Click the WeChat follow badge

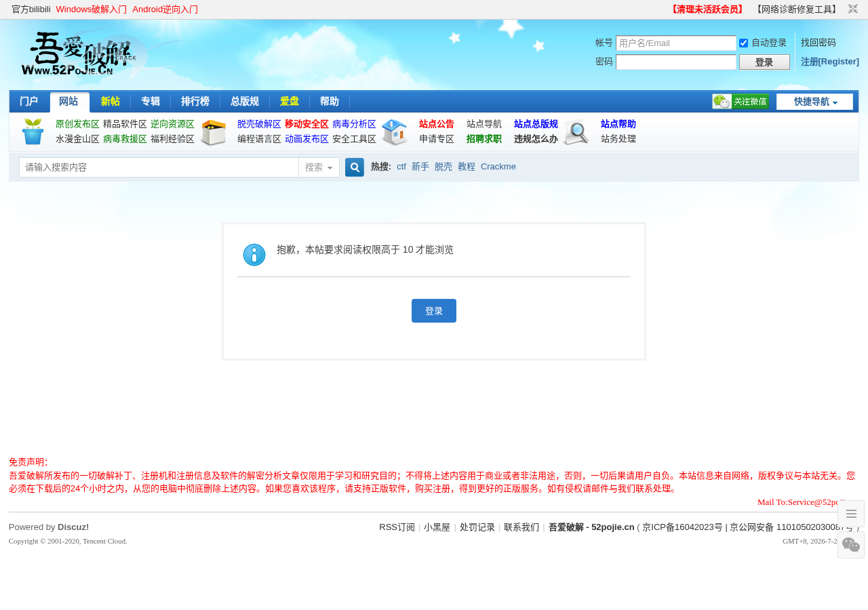click(x=741, y=102)
